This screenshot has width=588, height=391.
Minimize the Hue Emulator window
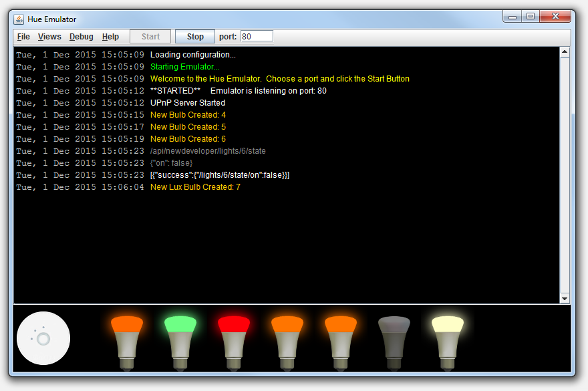(512, 17)
